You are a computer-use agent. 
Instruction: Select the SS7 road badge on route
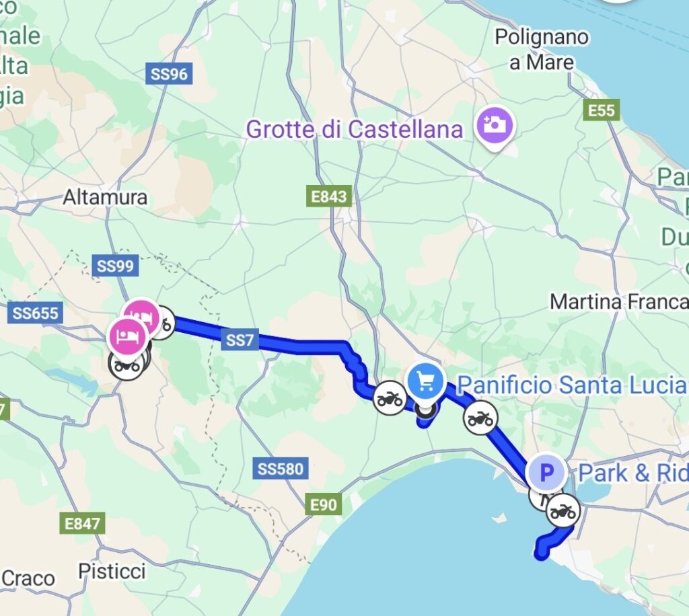tap(240, 340)
